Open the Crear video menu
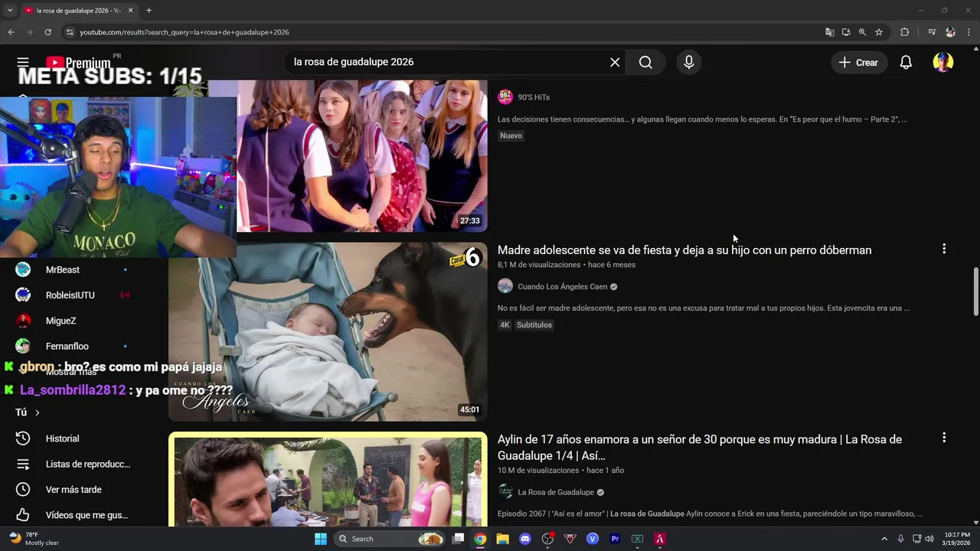 (858, 63)
